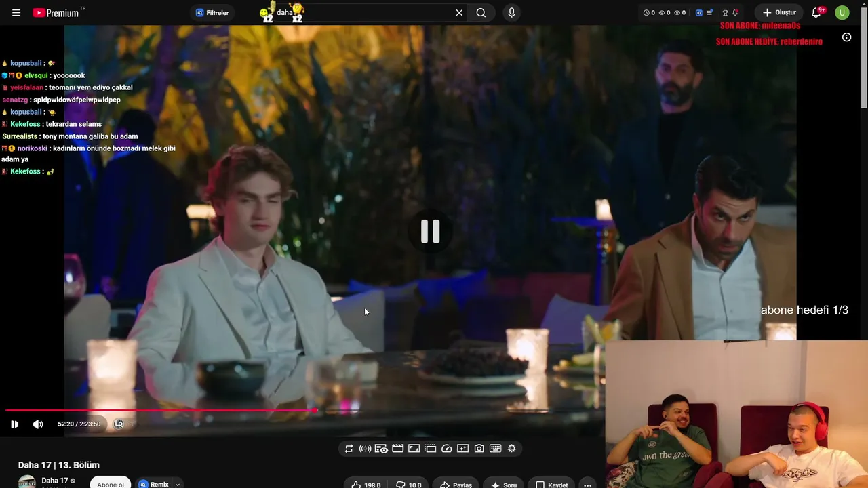Open the account avatar menu
Image resolution: width=868 pixels, height=488 pixels.
pyautogui.click(x=842, y=13)
